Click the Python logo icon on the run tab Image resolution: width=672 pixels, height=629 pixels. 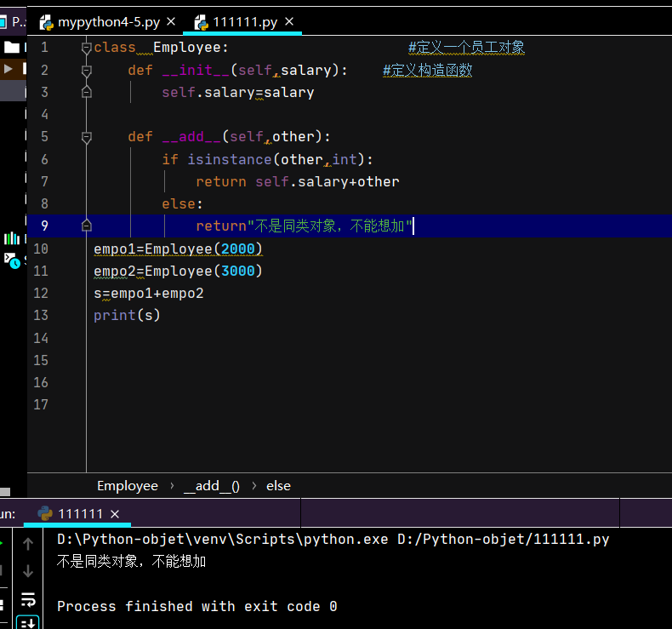coord(45,513)
